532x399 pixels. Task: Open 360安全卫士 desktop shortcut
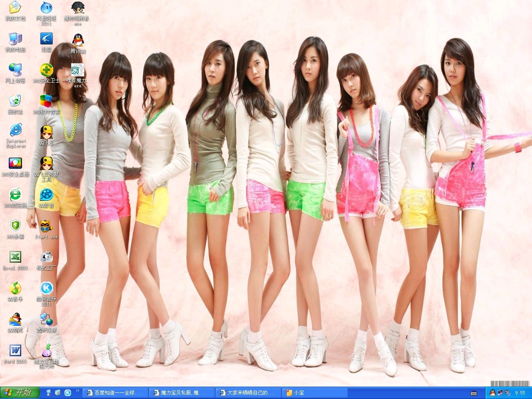pyautogui.click(x=46, y=70)
